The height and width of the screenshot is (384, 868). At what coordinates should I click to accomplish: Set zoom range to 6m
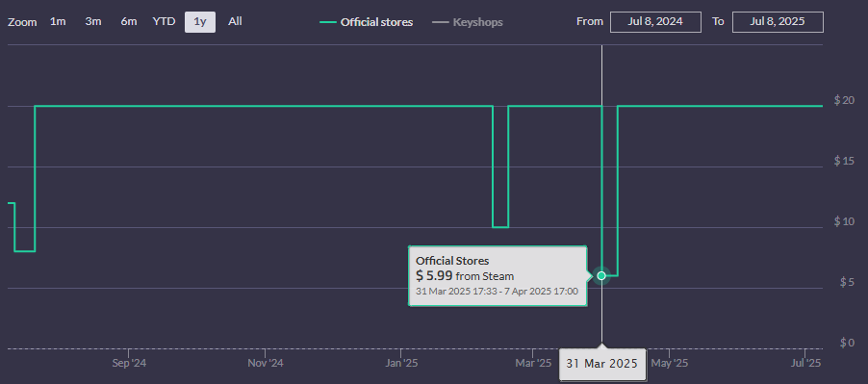(128, 21)
